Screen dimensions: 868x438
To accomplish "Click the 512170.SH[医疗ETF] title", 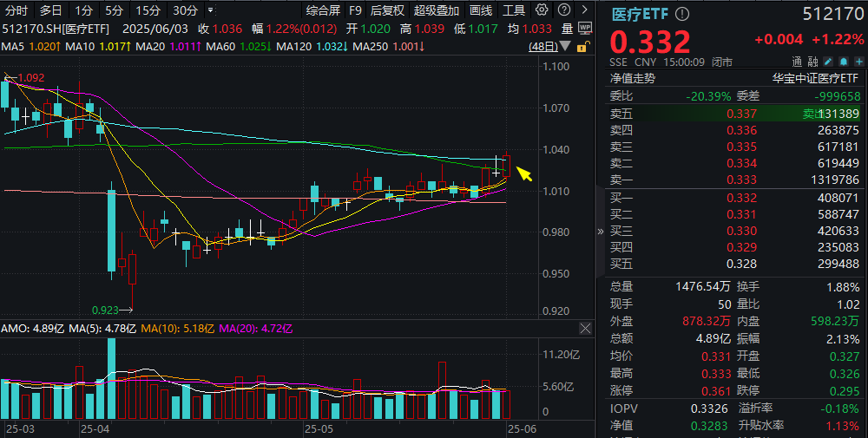I will (56, 29).
